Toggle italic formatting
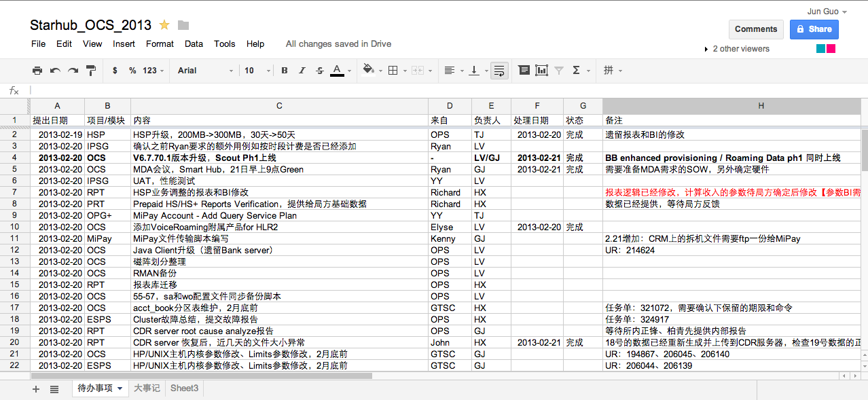Viewport: 868px width, 400px height. coord(302,71)
